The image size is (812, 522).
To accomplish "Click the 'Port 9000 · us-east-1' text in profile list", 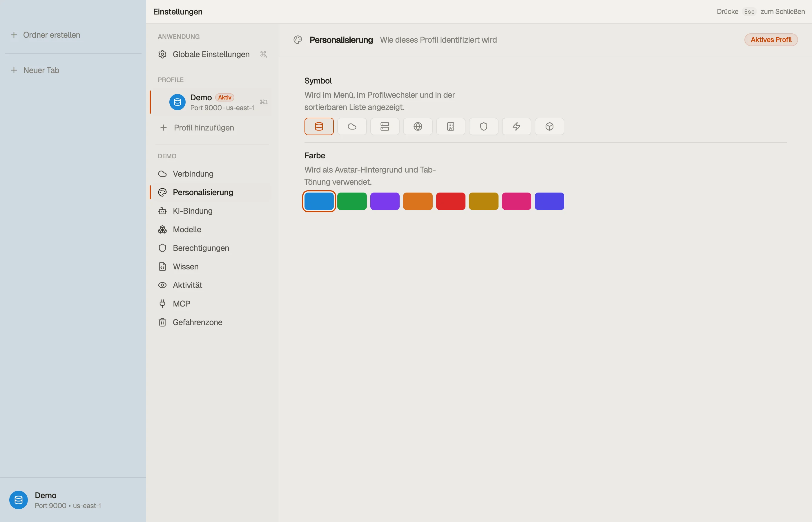I will pos(222,108).
